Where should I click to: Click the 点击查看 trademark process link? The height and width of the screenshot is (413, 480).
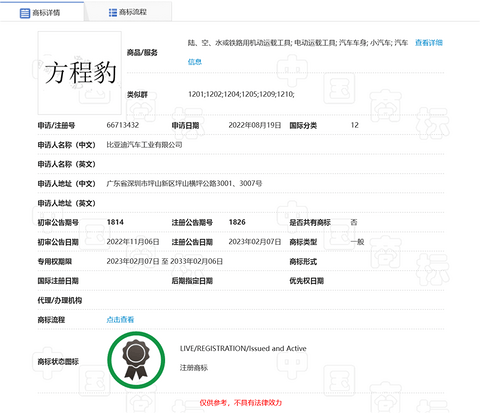pos(120,320)
